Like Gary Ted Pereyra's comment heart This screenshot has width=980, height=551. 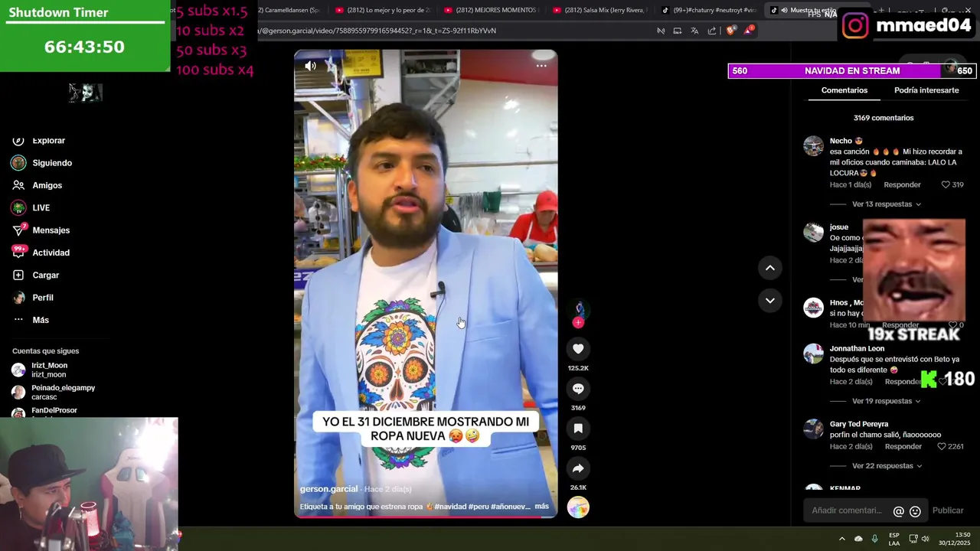pyautogui.click(x=942, y=446)
